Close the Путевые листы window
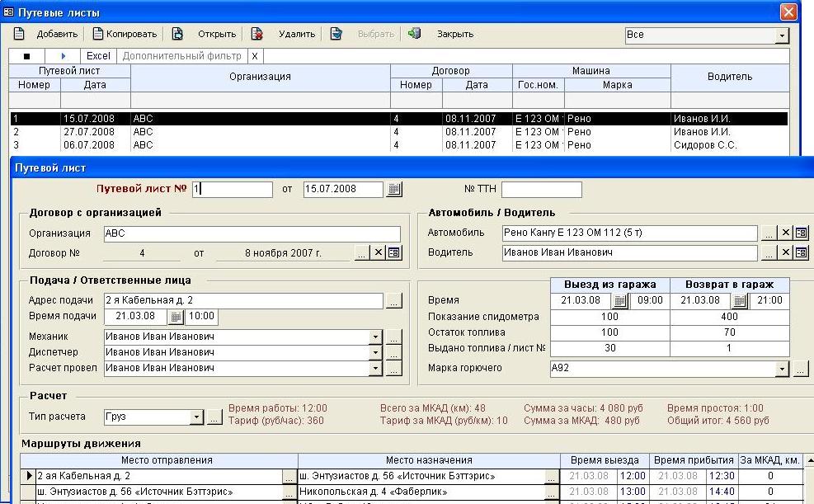The height and width of the screenshot is (504, 814). [788, 12]
